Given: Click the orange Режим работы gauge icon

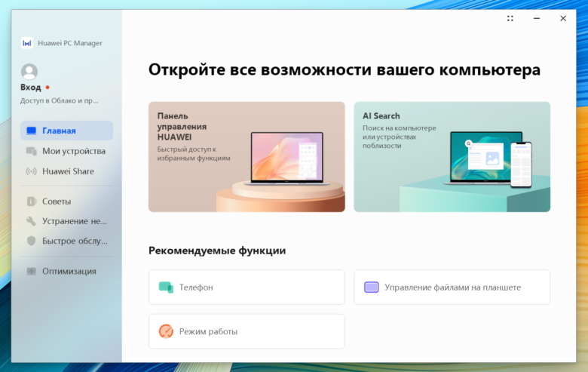Looking at the screenshot, I should (x=166, y=331).
